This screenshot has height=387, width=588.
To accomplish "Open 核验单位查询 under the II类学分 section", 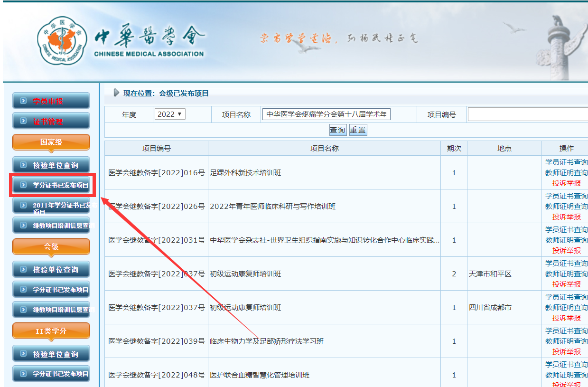I will [x=51, y=354].
